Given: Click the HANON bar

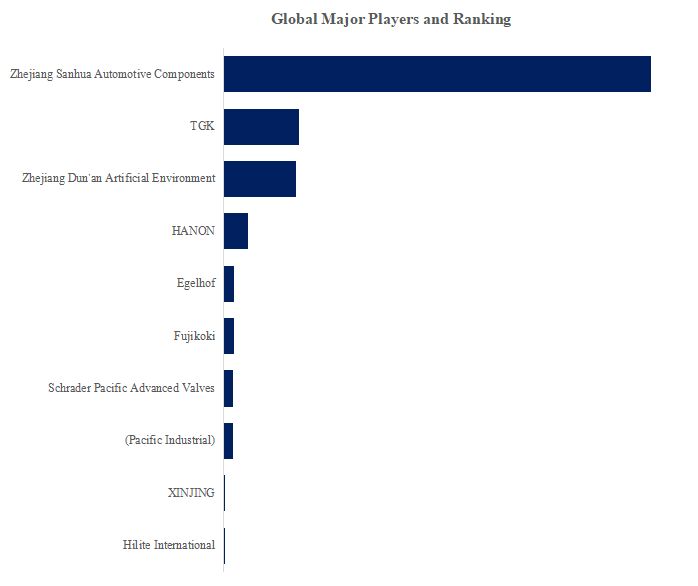Looking at the screenshot, I should click(236, 231).
